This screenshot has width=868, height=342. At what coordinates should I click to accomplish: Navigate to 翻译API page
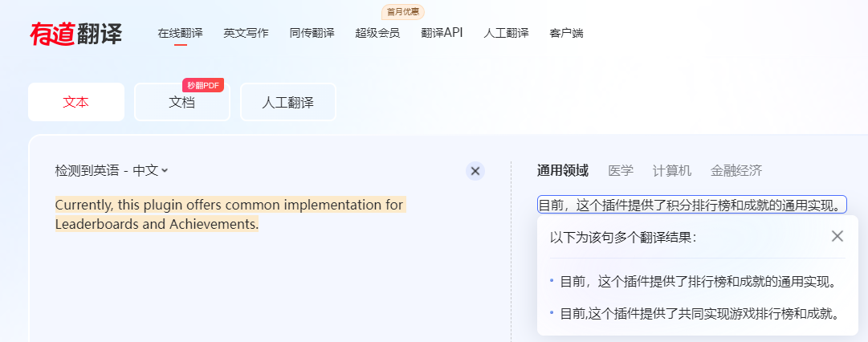point(442,33)
